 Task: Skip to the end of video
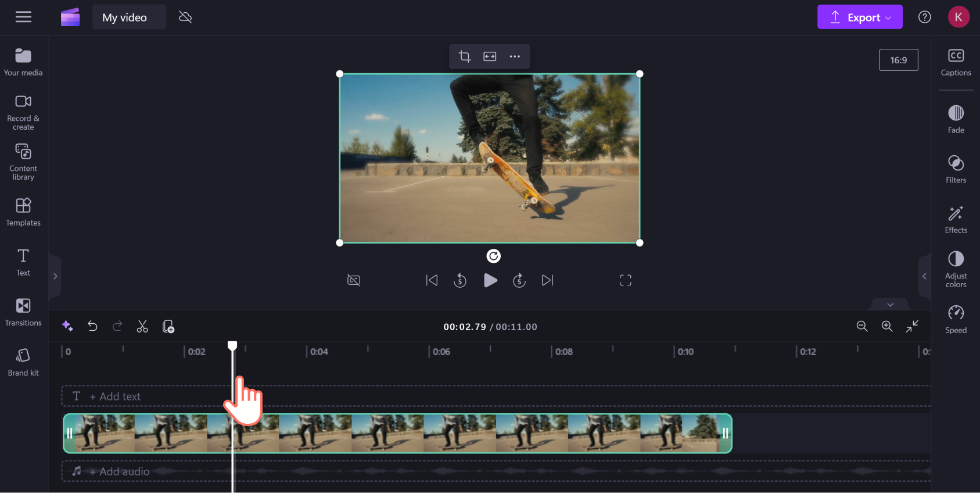click(548, 280)
